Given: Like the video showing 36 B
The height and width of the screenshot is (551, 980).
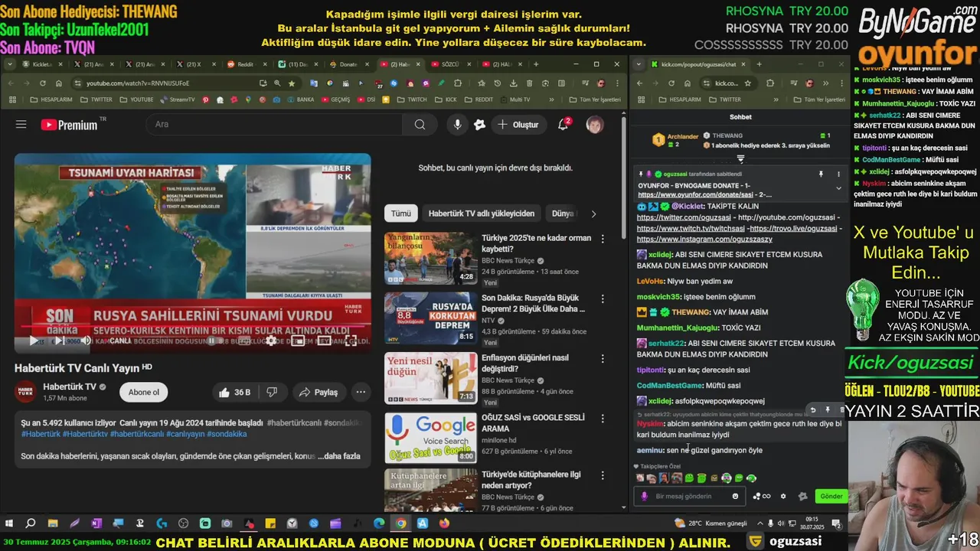Looking at the screenshot, I should tap(234, 392).
